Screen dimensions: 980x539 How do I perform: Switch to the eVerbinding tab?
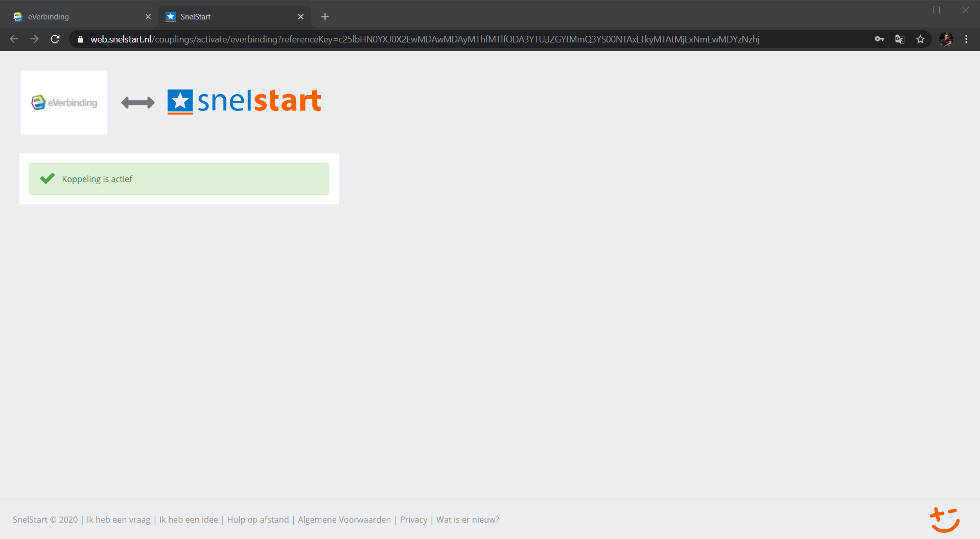[77, 17]
